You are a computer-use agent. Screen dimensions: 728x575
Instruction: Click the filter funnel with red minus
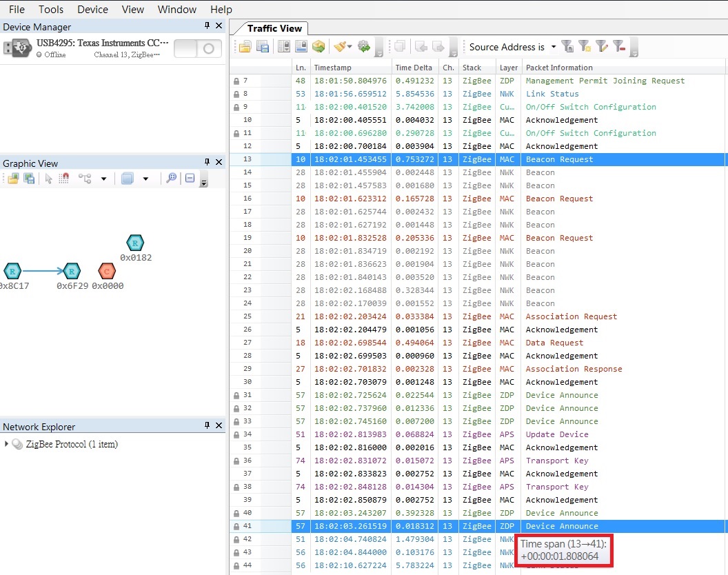[619, 47]
